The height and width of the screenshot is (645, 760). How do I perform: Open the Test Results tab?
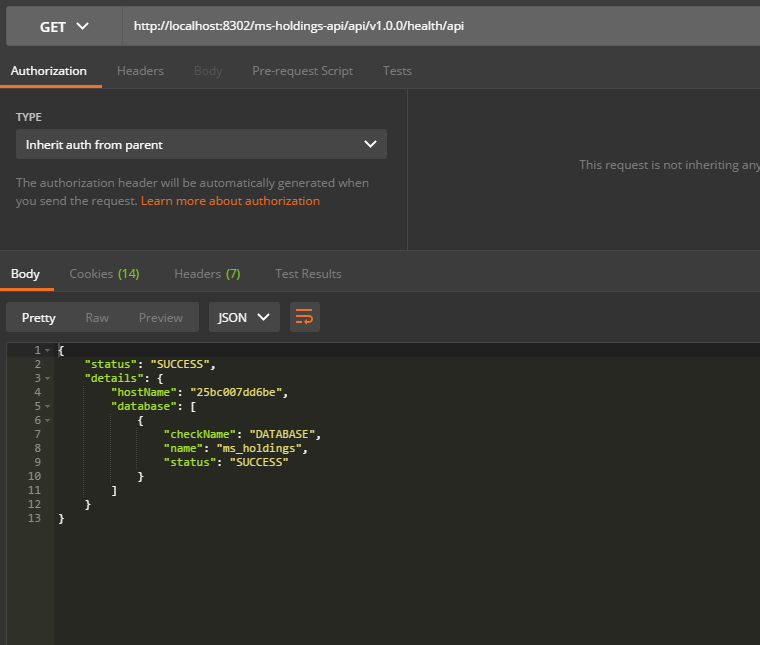[x=308, y=273]
